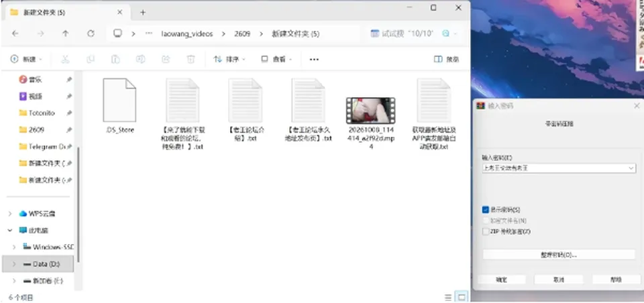
Task: Click the delete trash icon
Action: pos(191,59)
